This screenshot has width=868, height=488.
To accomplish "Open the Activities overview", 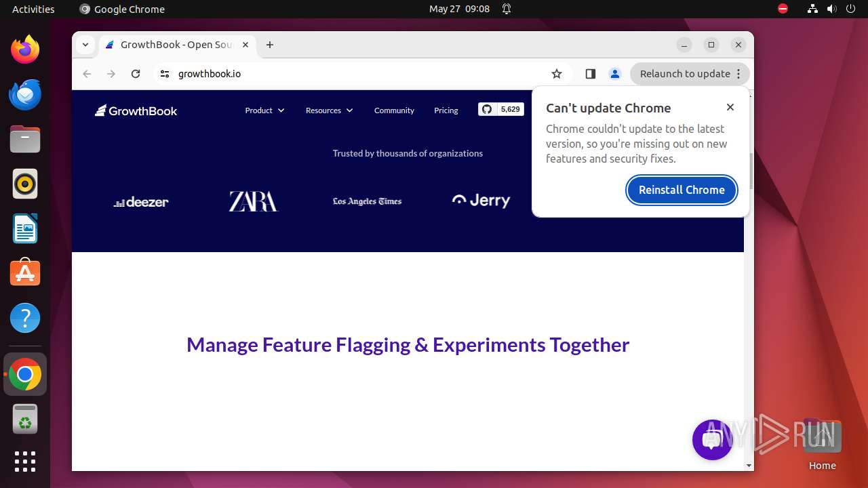I will [x=33, y=9].
